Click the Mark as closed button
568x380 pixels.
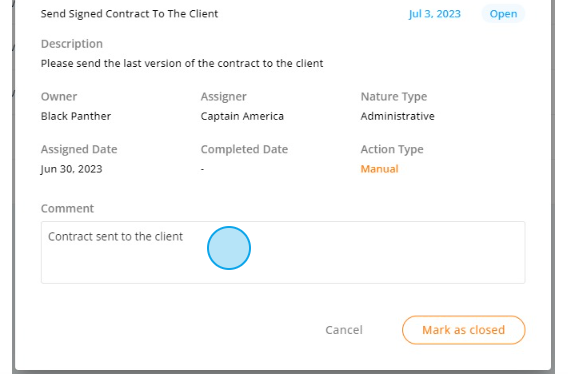(x=463, y=330)
